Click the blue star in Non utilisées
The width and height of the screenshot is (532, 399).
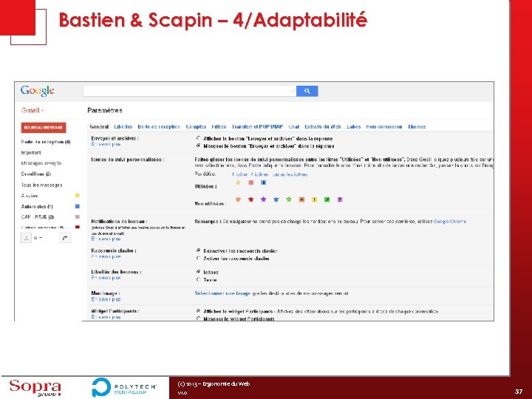[x=276, y=199]
